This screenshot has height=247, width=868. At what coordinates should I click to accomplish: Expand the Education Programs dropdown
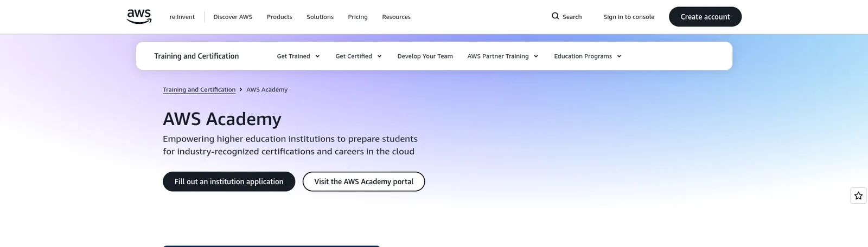coord(588,56)
